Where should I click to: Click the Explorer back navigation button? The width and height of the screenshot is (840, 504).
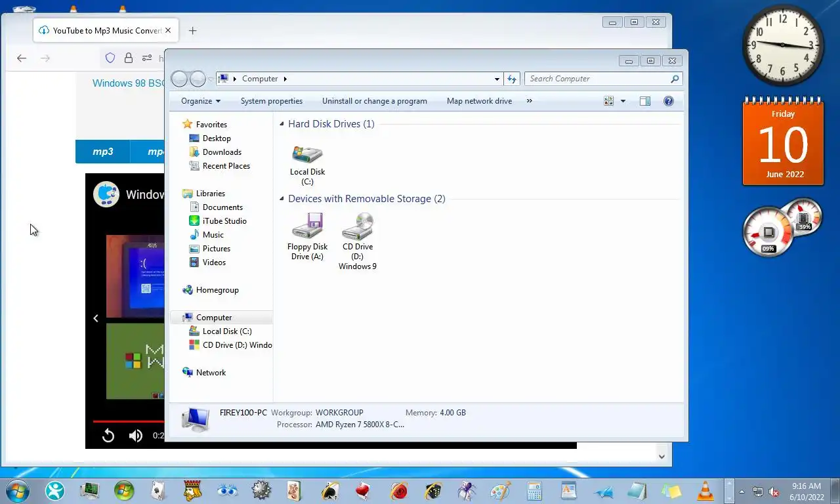(179, 79)
